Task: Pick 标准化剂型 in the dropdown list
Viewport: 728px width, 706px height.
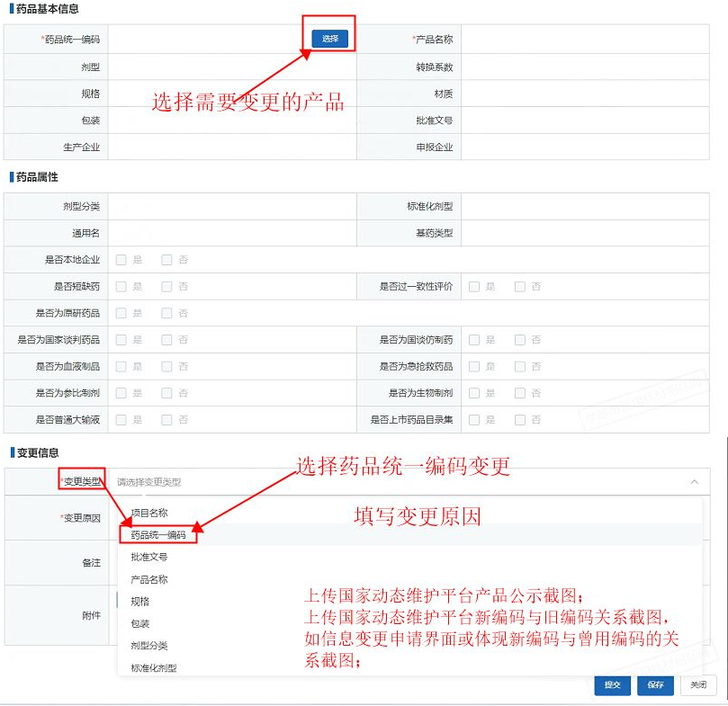Action: [x=154, y=668]
